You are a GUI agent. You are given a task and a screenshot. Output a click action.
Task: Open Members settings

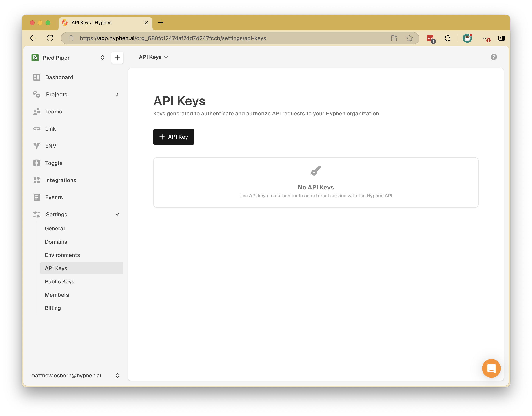82,295
